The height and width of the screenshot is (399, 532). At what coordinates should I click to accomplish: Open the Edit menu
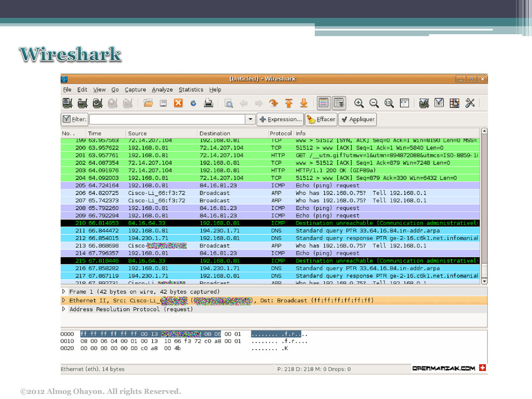[82, 89]
